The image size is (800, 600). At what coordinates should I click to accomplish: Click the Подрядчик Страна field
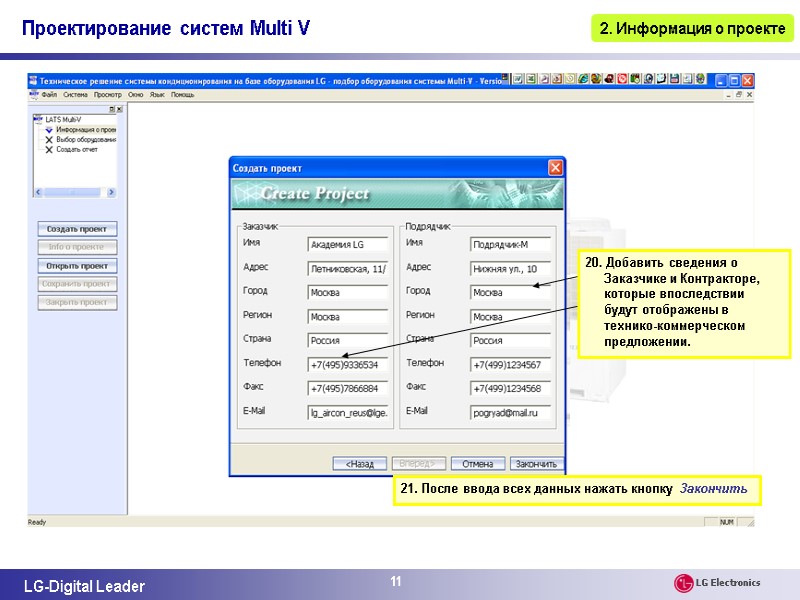(x=510, y=340)
